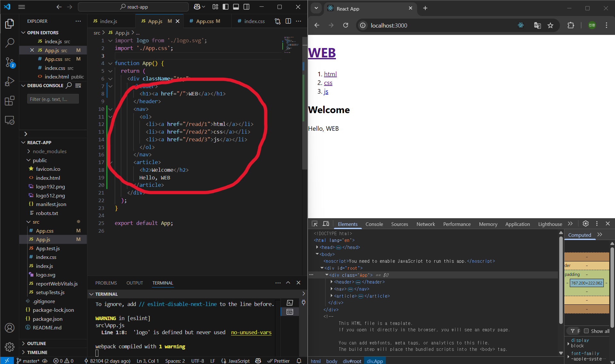
Task: Reload the localhost:3000 page in browser
Action: point(345,25)
